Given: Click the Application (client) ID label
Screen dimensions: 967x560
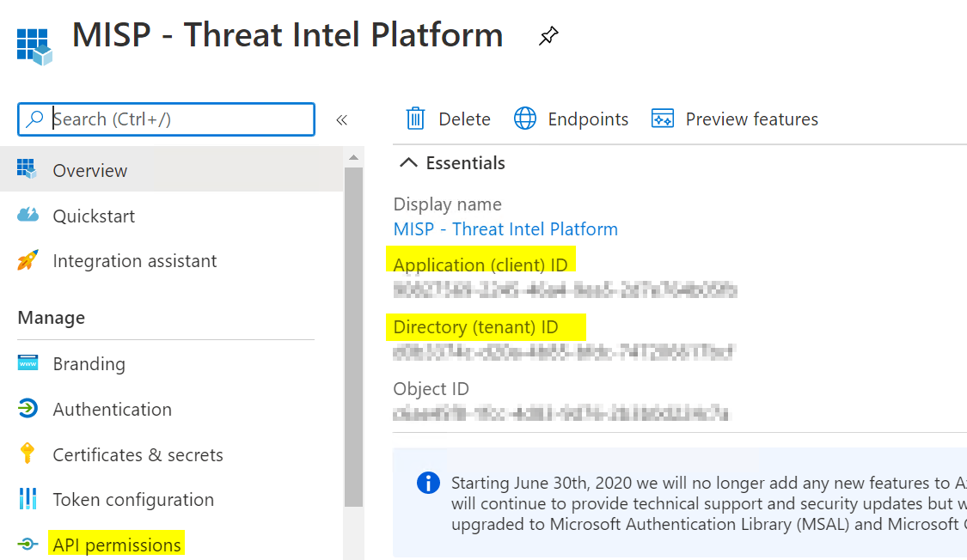Looking at the screenshot, I should [x=480, y=265].
